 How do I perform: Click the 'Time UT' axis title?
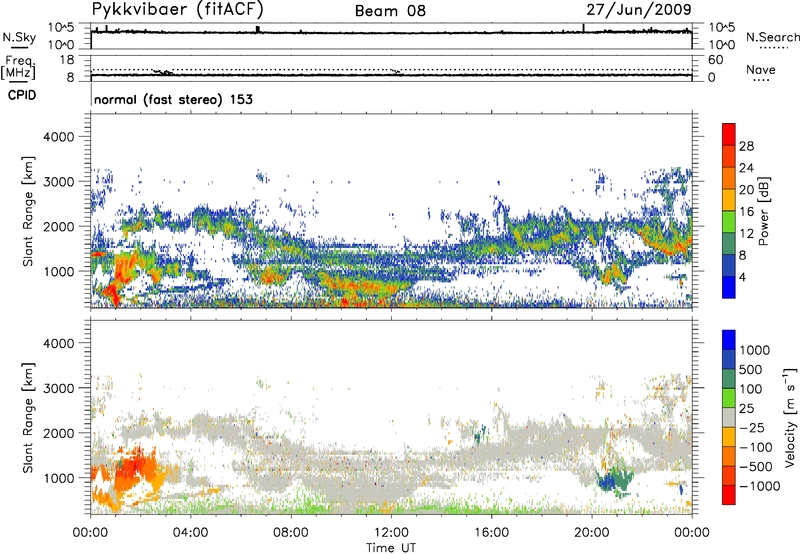coord(391,548)
